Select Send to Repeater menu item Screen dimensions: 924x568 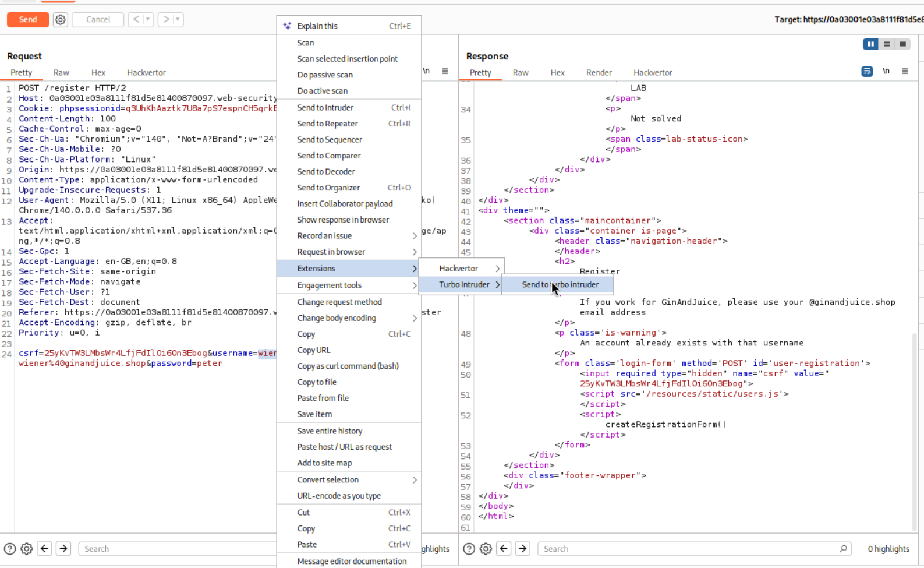coord(327,124)
